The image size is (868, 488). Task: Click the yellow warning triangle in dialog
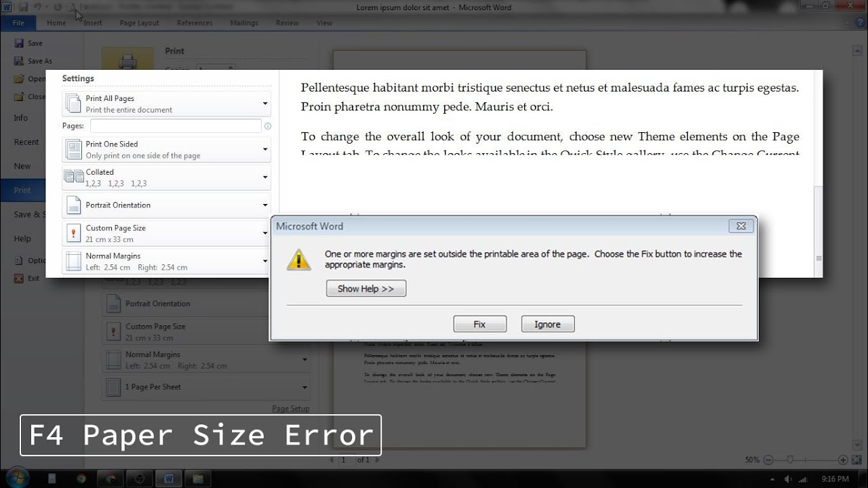[298, 260]
